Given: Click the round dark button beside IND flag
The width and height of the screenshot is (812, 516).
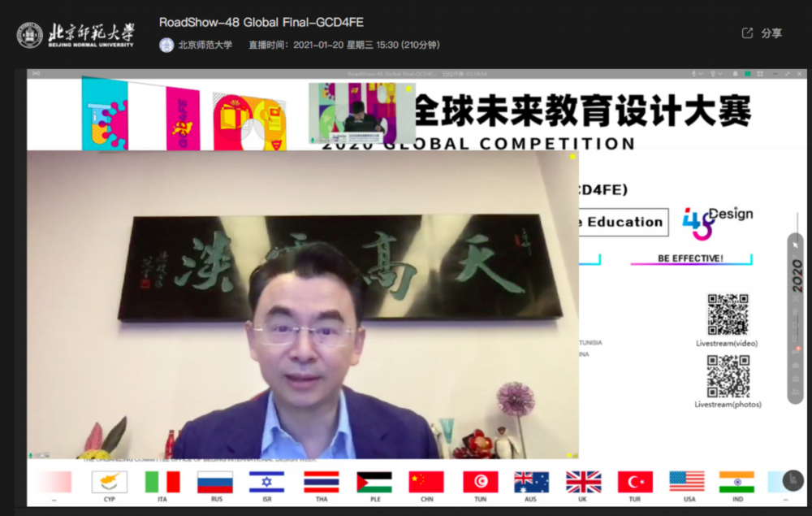Looking at the screenshot, I should 793,480.
